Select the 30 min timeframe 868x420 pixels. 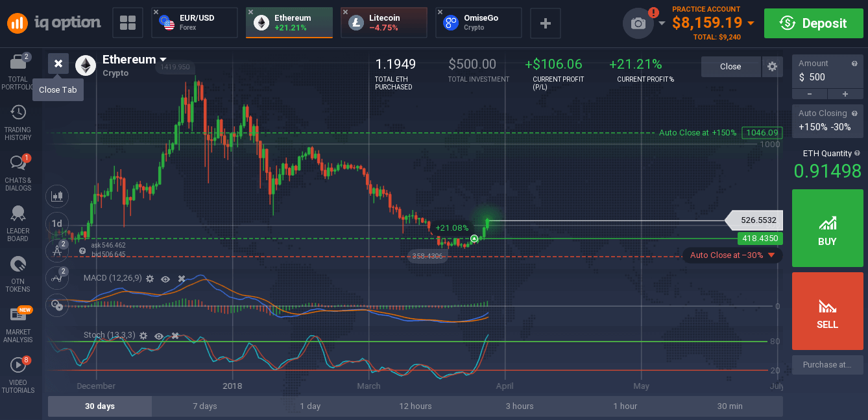(x=730, y=406)
